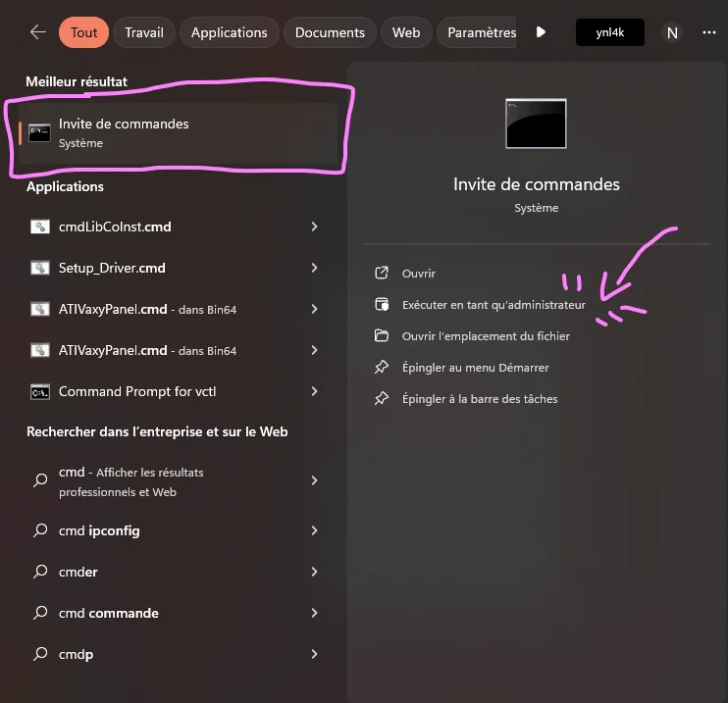Click the back arrow icon
The width and height of the screenshot is (728, 703).
tap(38, 32)
